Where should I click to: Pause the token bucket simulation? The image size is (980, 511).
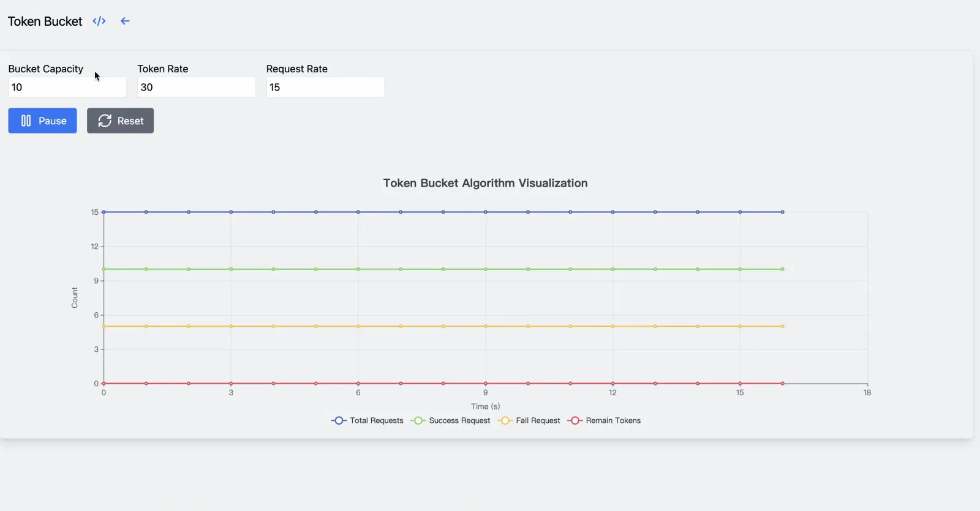coord(42,121)
